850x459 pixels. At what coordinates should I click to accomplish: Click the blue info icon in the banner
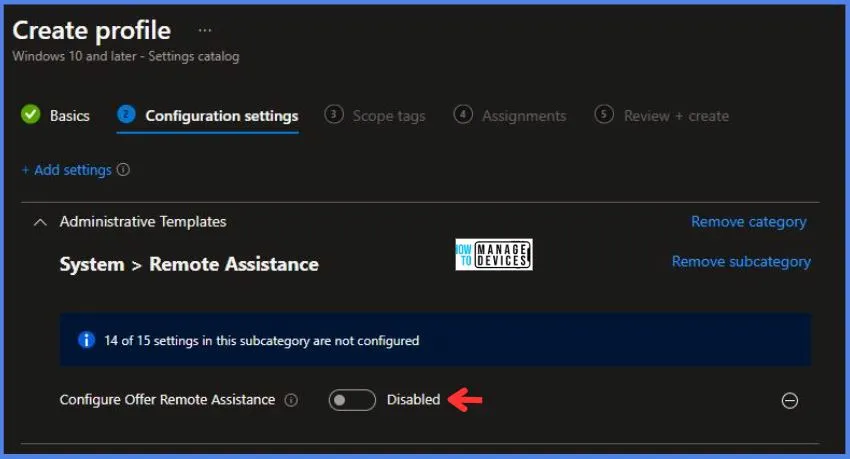coord(86,340)
